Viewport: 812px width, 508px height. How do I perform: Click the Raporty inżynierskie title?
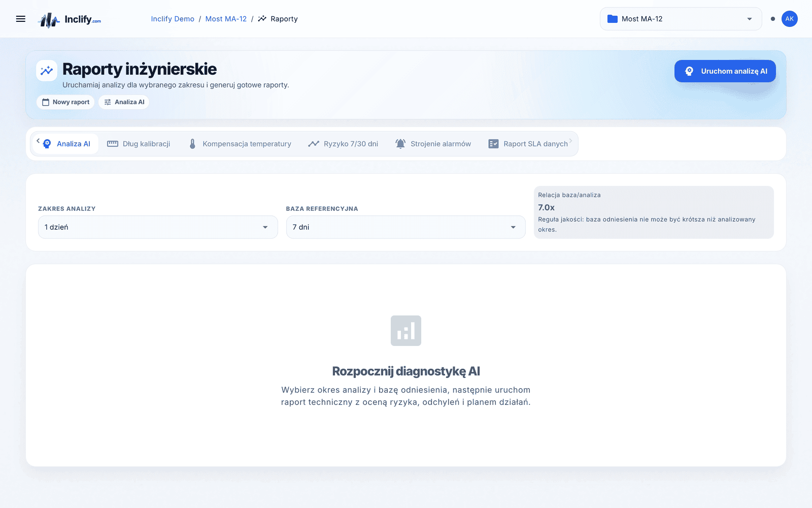tap(140, 69)
